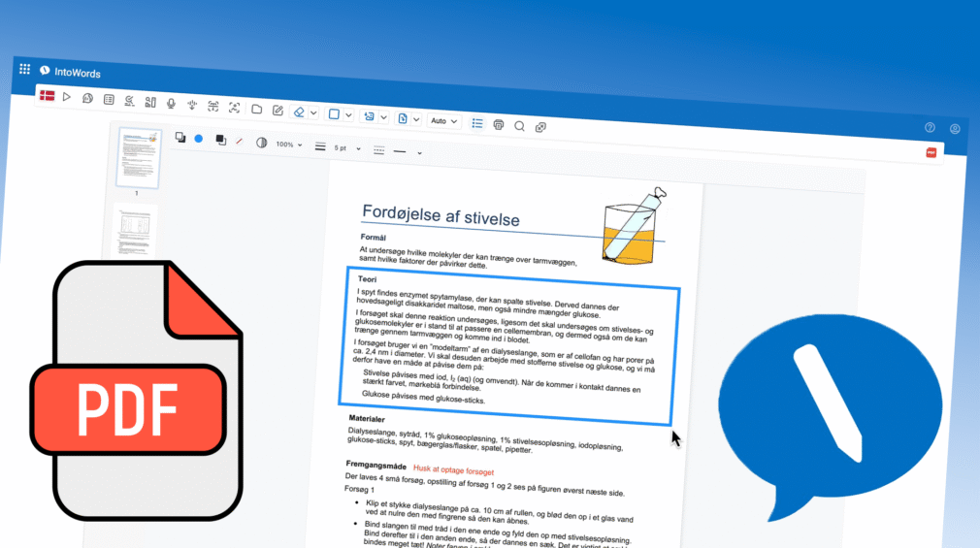
Task: Expand the eraser tool dropdown arrow
Action: [313, 113]
